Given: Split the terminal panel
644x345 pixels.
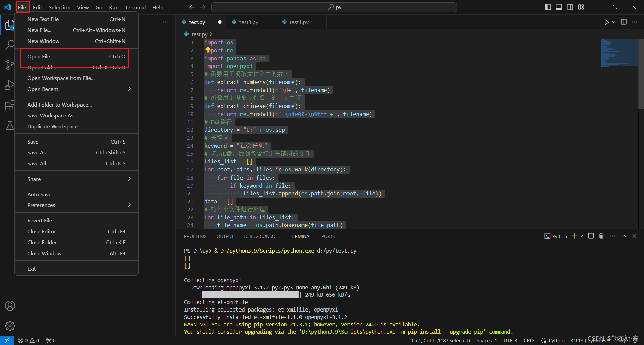Looking at the screenshot, I should (591, 236).
